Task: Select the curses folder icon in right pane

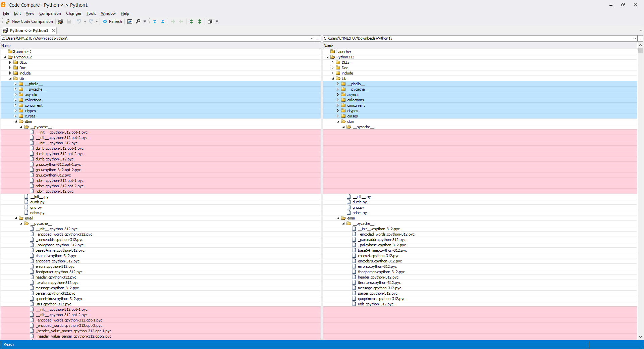Action: tap(343, 116)
